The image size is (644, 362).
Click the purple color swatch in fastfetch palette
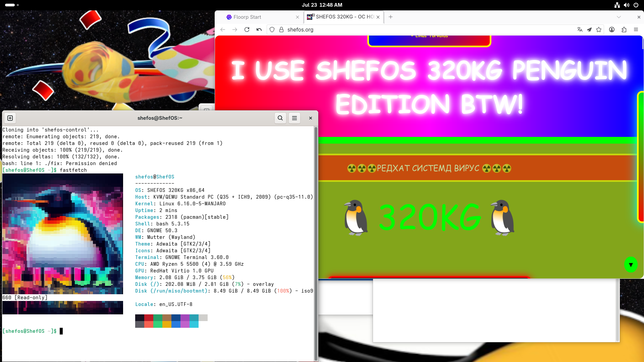[x=185, y=318]
